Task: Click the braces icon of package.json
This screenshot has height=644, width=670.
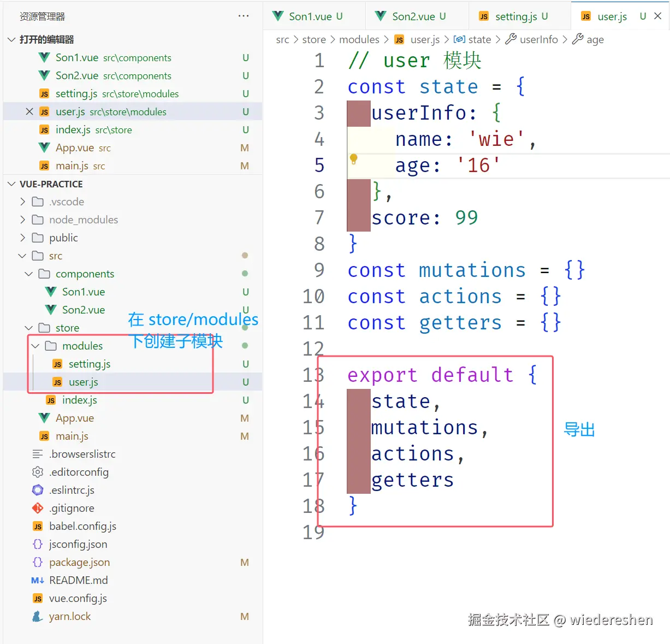Action: point(38,562)
